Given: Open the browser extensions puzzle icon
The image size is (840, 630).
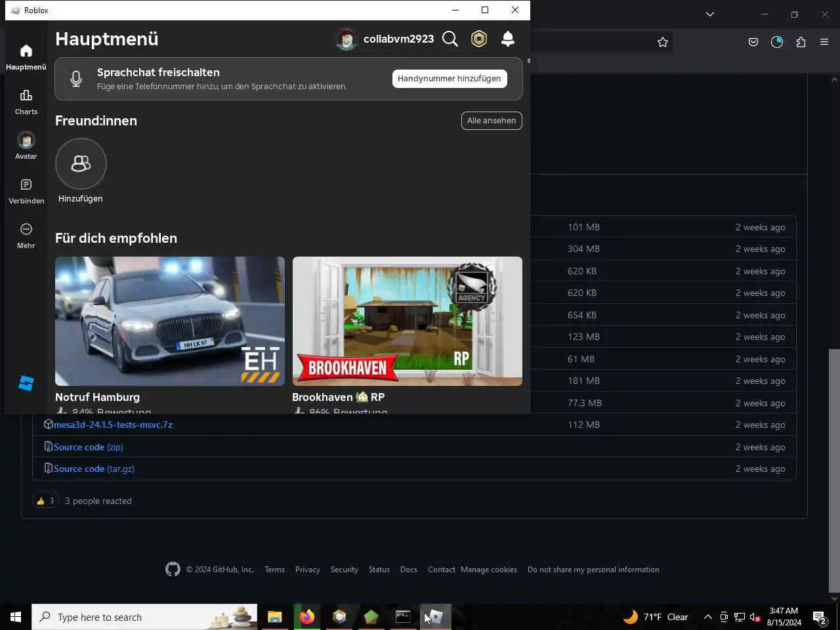Looking at the screenshot, I should [801, 42].
